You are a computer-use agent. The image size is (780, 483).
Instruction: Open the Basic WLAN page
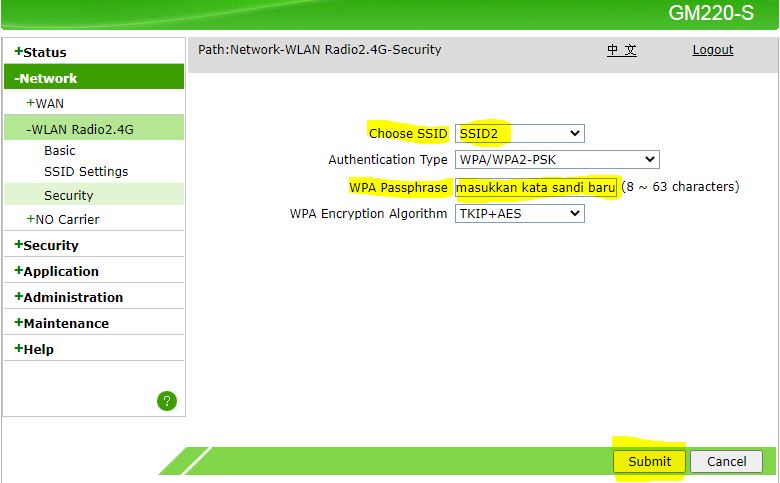(60, 151)
